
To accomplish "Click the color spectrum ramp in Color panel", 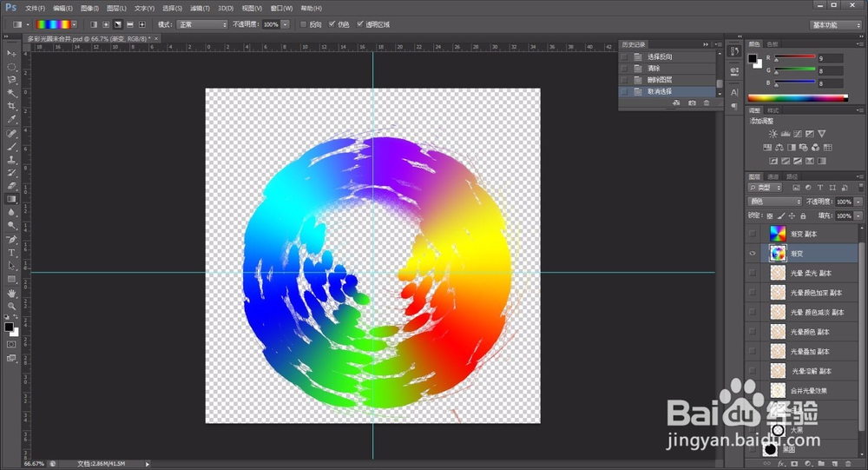I will (x=798, y=98).
